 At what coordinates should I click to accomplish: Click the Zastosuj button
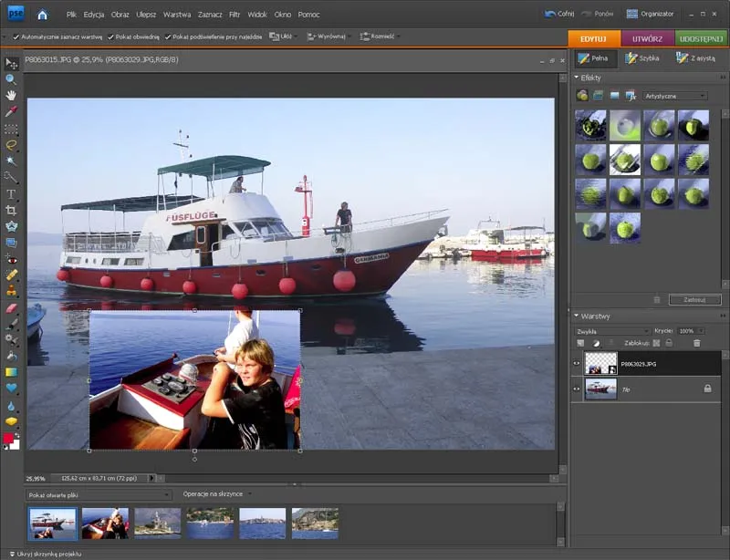coord(694,300)
